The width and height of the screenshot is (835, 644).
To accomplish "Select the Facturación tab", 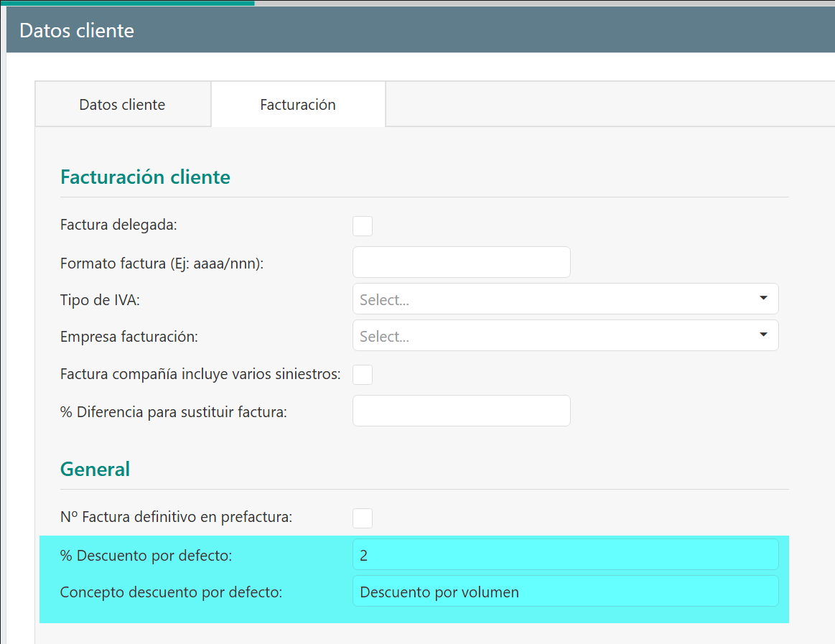I will pyautogui.click(x=298, y=105).
